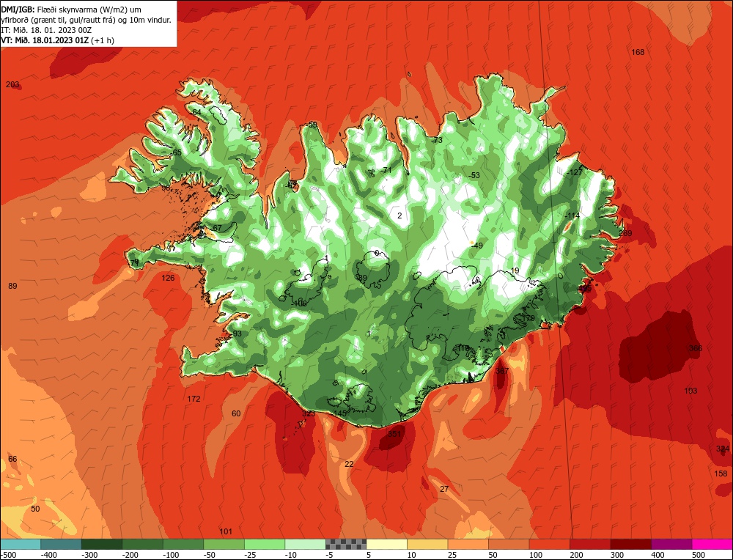Screen dimensions: 733x560
Task: Click the heat flux value -59 on the map
Action: click(x=312, y=125)
